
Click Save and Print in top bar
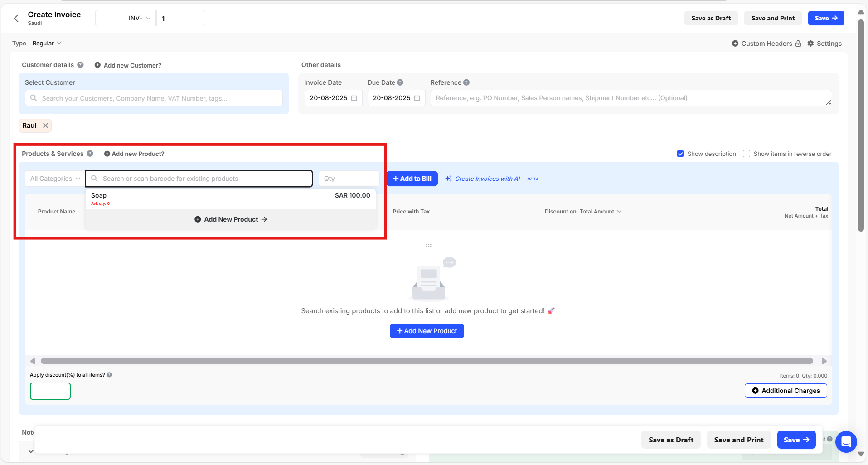click(773, 18)
